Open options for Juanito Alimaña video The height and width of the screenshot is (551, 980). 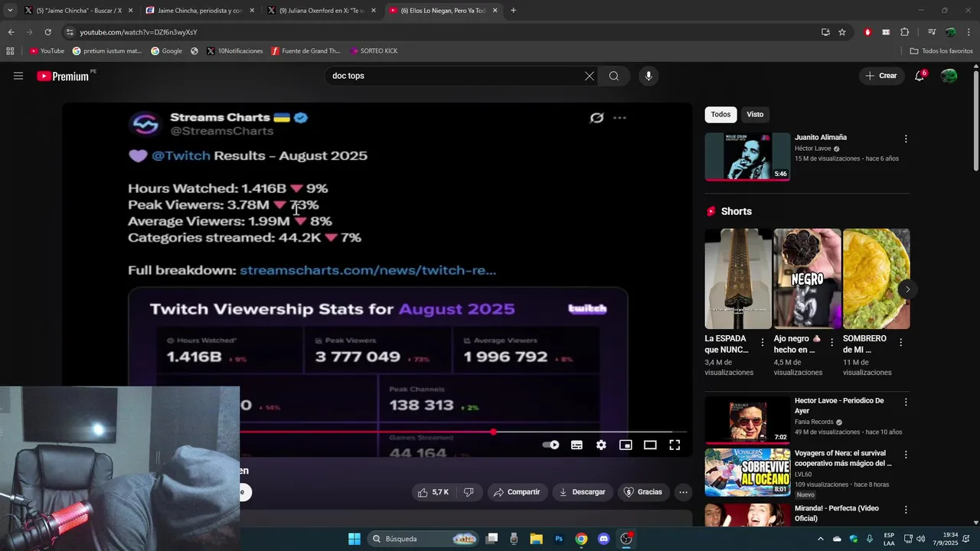(x=906, y=139)
